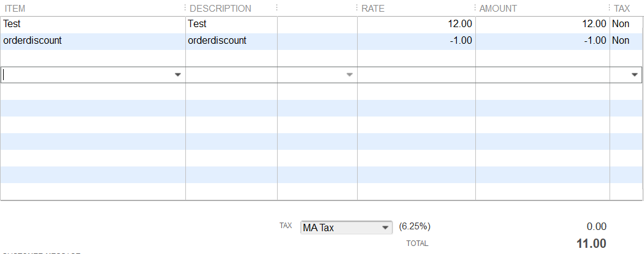Click the -1.00 amount cell
Screen dimensions: 644x254
tap(542, 41)
